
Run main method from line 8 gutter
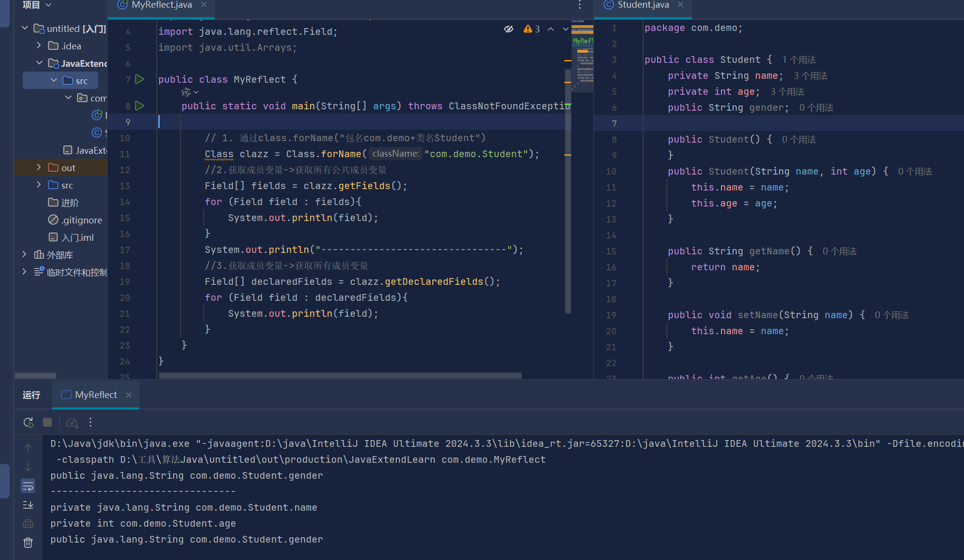coord(139,106)
